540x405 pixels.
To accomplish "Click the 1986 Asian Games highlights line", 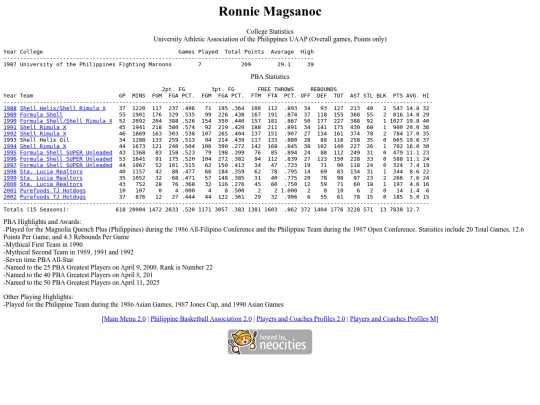I will 143,304.
